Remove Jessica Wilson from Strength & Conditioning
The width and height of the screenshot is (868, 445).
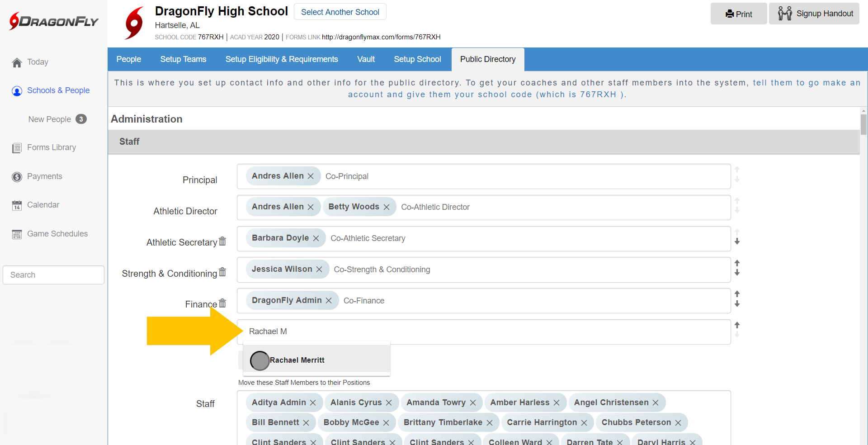click(319, 270)
